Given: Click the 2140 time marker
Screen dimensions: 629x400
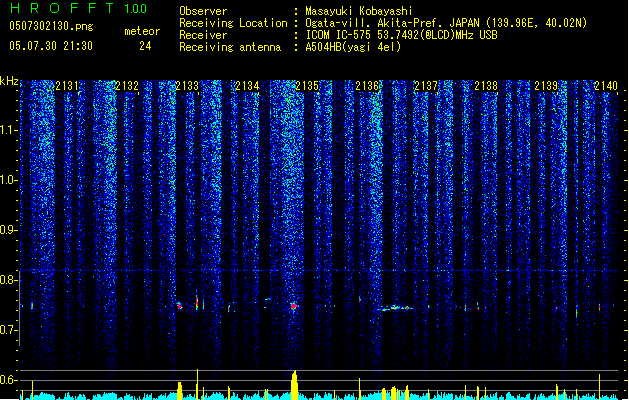Looking at the screenshot, I should click(606, 86).
